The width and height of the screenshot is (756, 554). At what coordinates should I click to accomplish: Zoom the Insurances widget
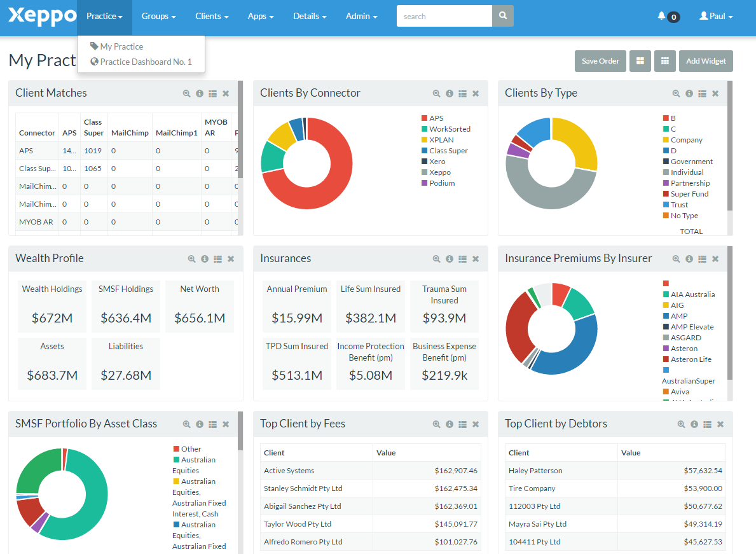(436, 259)
